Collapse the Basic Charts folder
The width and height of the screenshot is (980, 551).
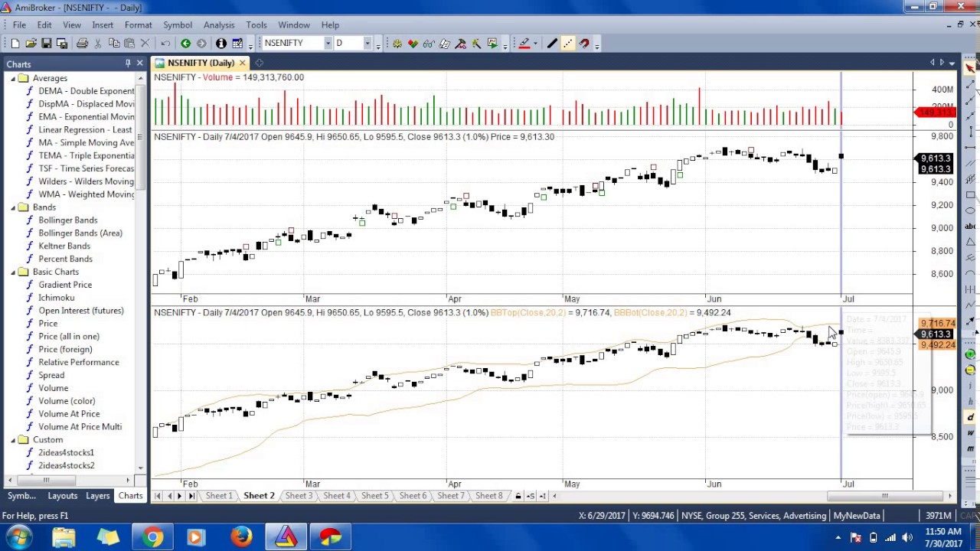click(13, 272)
